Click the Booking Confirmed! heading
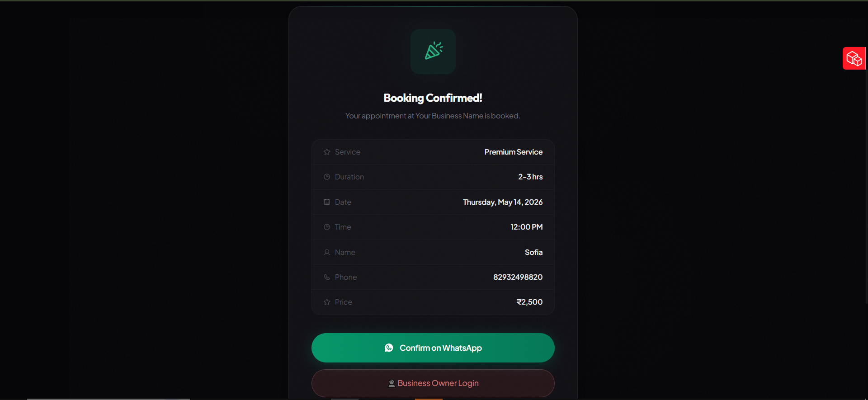The height and width of the screenshot is (400, 868). coord(433,98)
